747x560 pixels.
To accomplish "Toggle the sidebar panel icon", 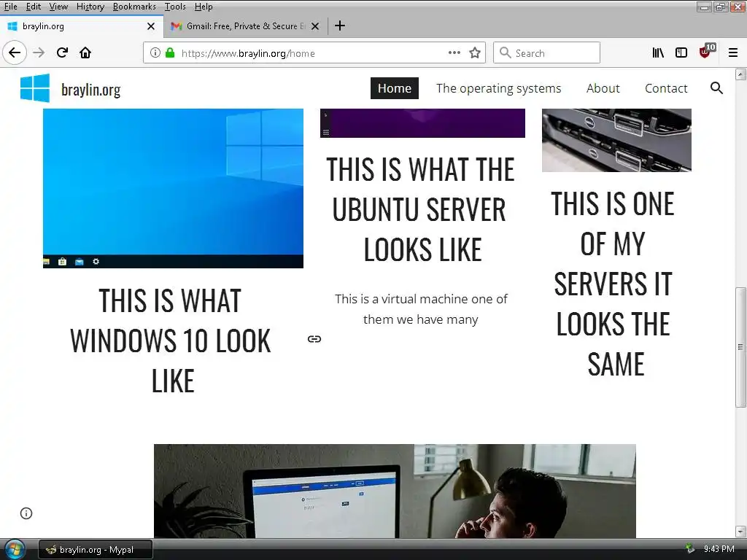I will pos(681,52).
